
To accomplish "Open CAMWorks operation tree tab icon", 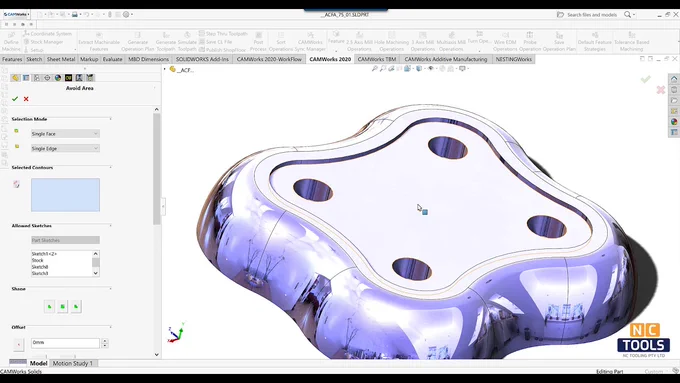I will pos(79,78).
